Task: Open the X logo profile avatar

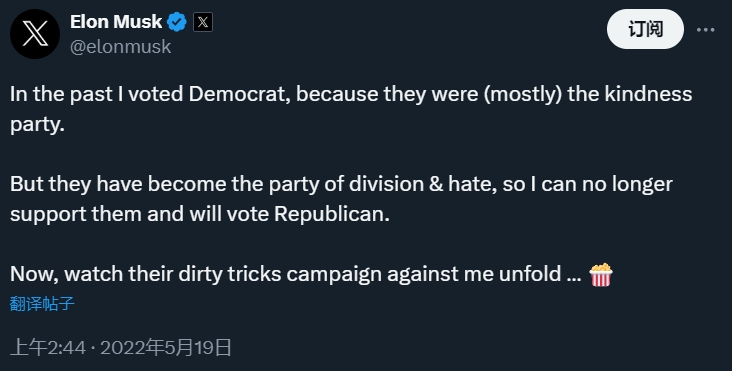Action: (x=35, y=34)
